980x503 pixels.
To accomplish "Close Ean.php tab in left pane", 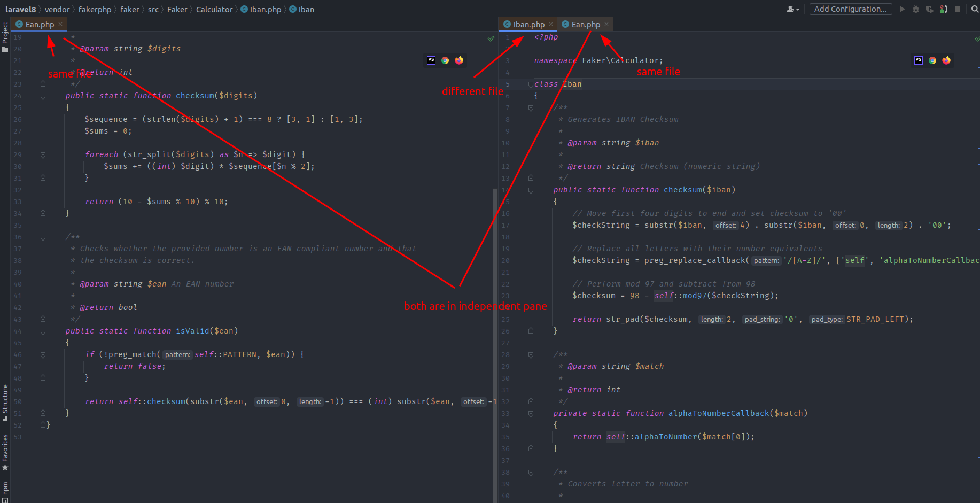I will pos(60,24).
